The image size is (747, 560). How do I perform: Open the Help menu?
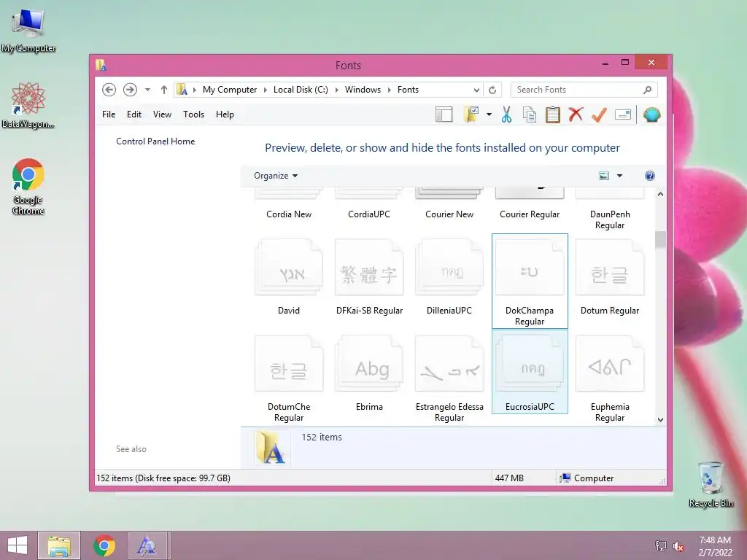tap(225, 114)
